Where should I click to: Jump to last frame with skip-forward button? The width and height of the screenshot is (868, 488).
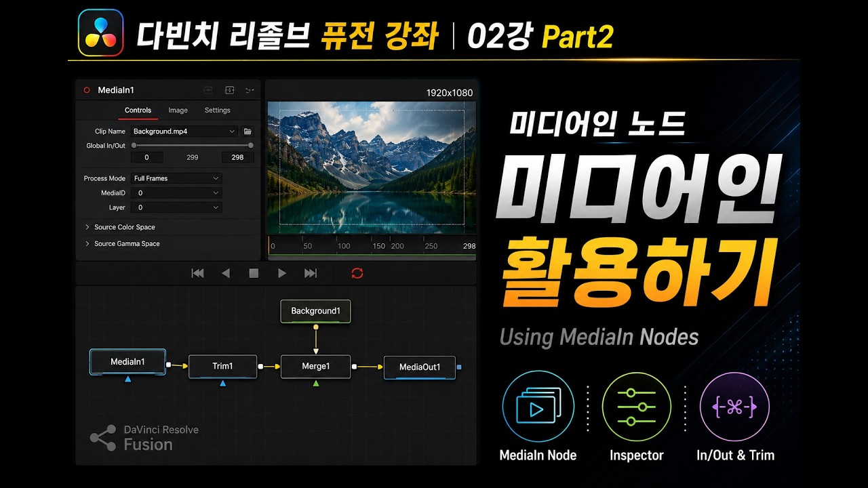[311, 273]
